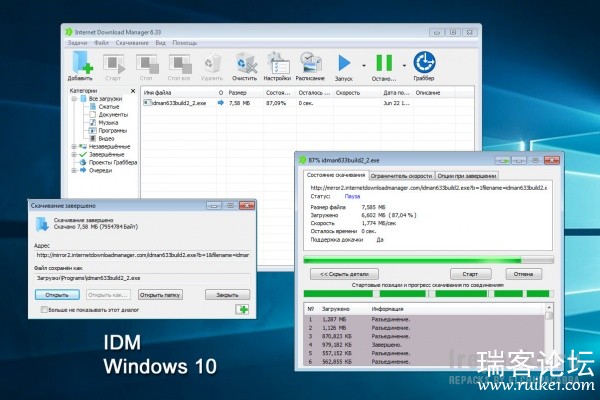Click Открыть button in completed dialog

(57, 295)
